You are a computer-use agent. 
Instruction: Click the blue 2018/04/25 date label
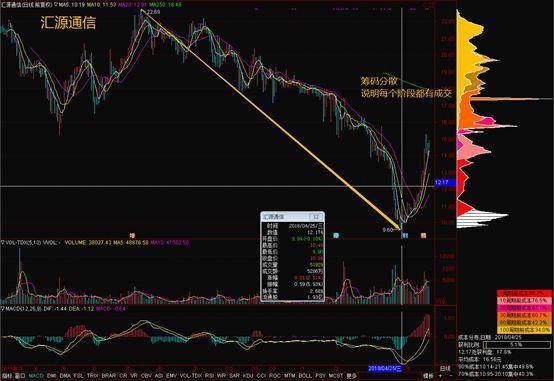385,369
